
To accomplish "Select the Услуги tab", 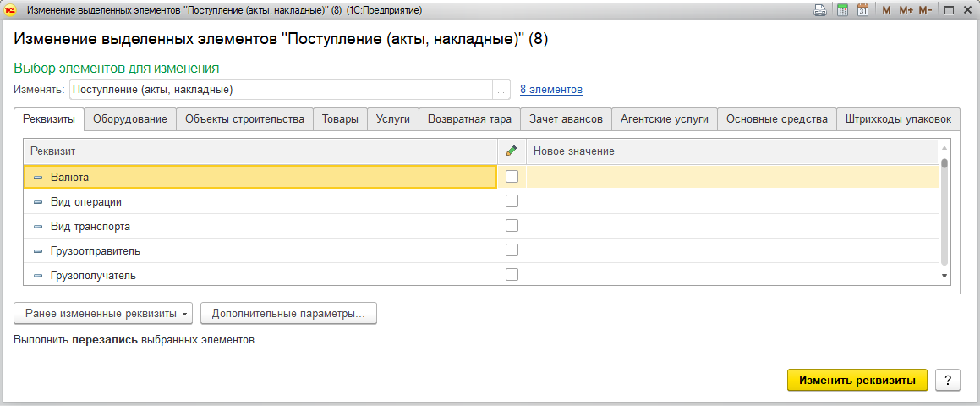I will coord(393,119).
